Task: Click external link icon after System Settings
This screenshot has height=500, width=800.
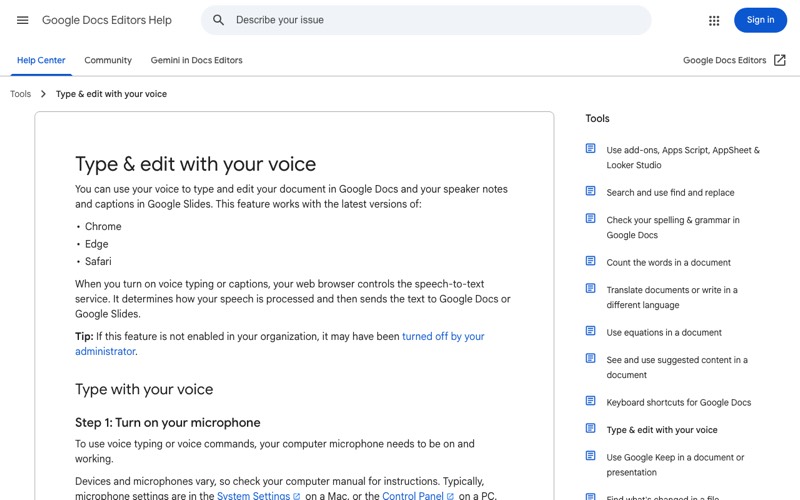Action: click(296, 496)
